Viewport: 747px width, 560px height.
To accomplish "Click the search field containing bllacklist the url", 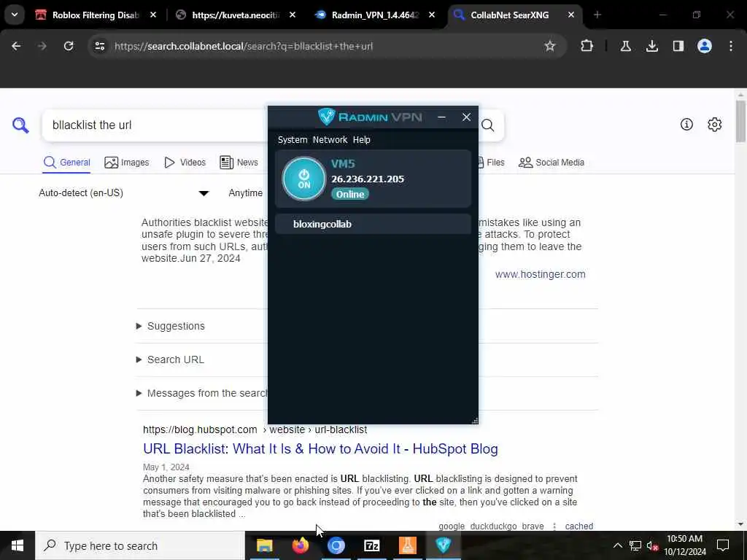I will coord(155,125).
